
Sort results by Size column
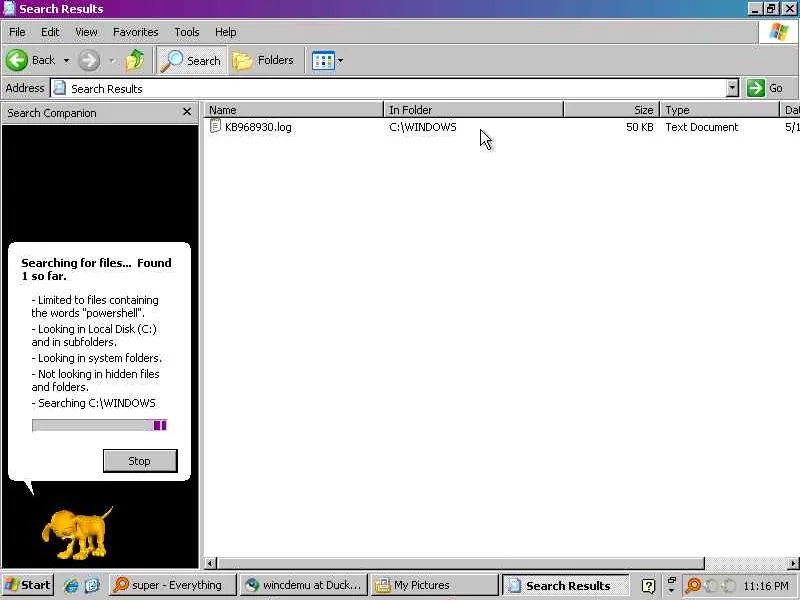[612, 110]
